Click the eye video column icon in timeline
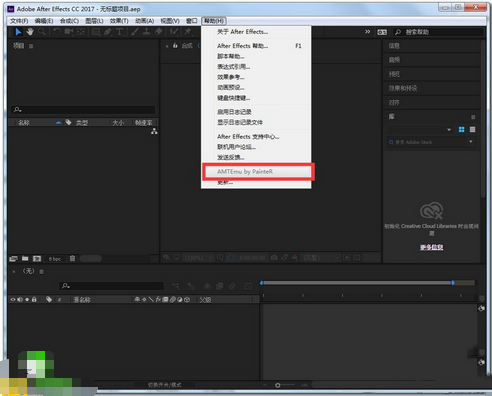 13,299
